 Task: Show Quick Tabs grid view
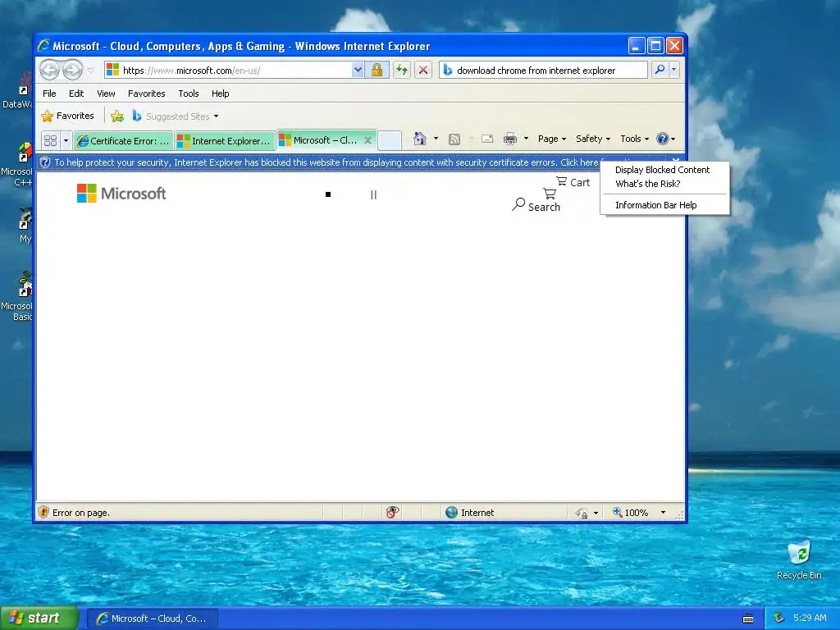50,140
